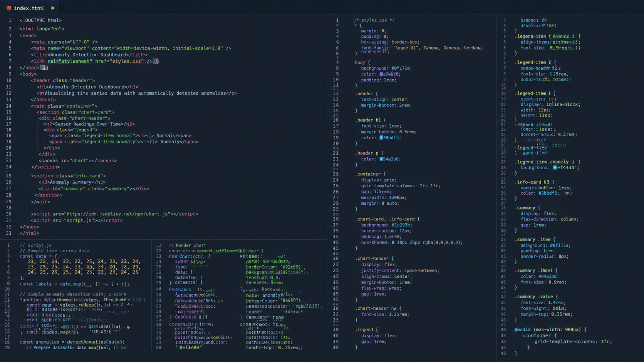Click the .chart-card, .info-card selector
644x362 pixels.
click(387, 219)
